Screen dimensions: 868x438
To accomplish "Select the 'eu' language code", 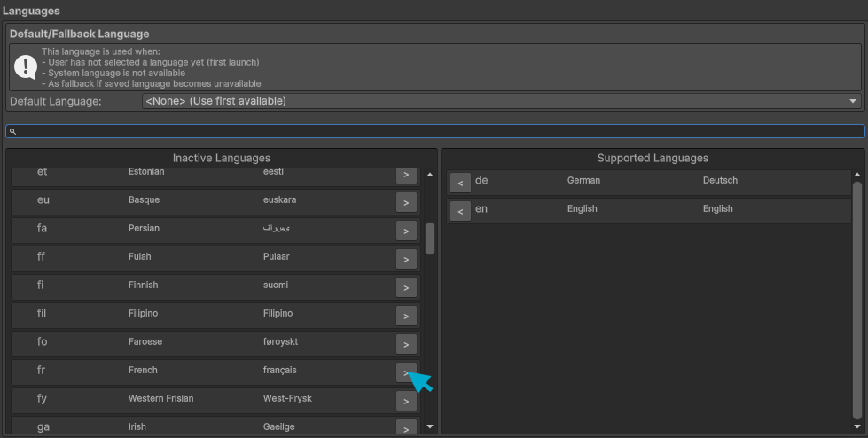I will click(43, 199).
